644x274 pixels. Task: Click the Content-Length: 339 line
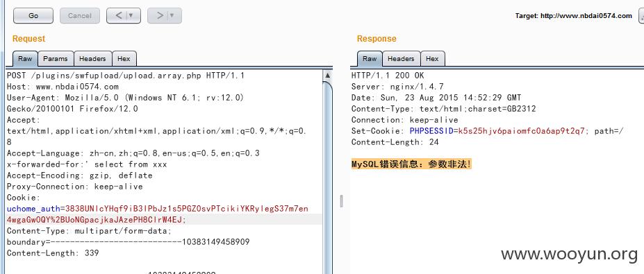pos(53,253)
